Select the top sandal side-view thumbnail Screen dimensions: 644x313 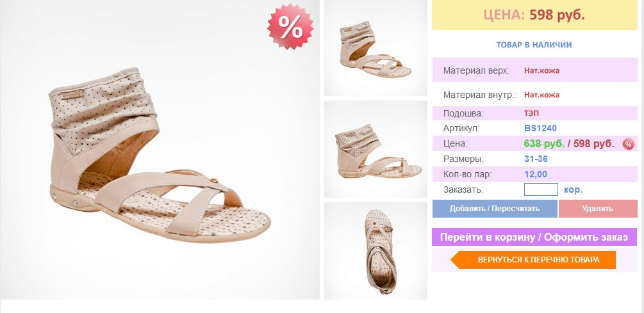pos(376,48)
